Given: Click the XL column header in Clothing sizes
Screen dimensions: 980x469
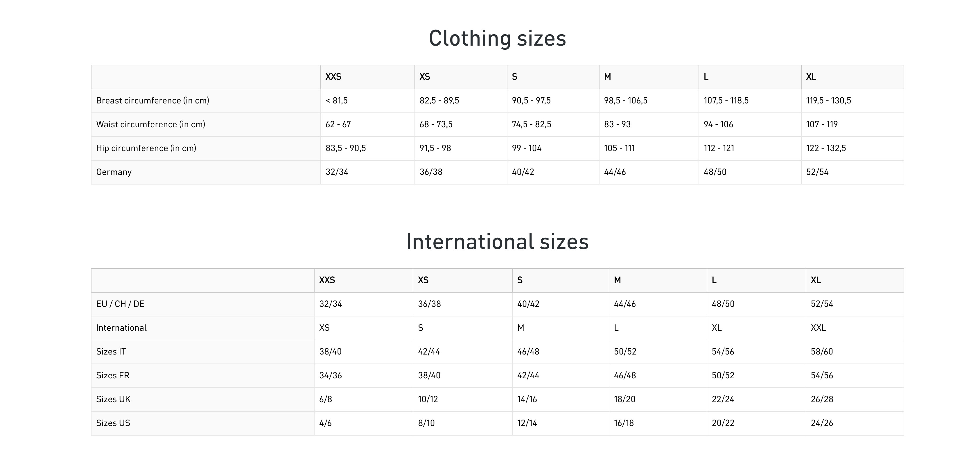Looking at the screenshot, I should [811, 77].
